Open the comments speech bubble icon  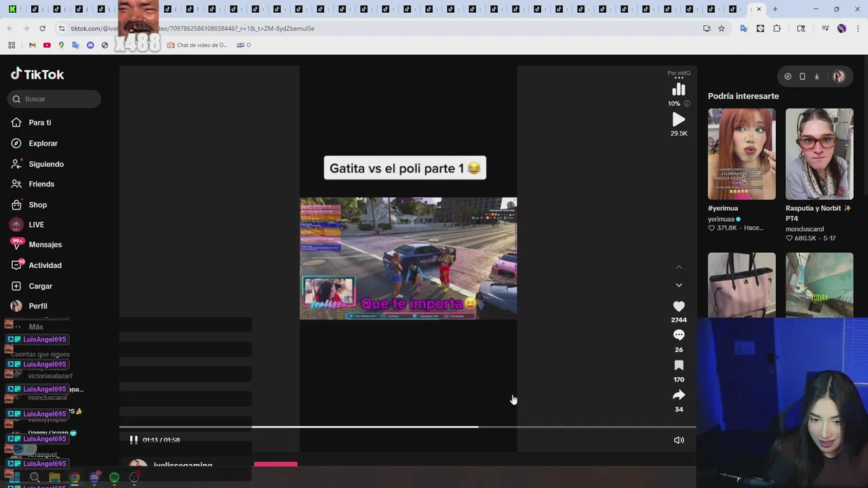click(679, 335)
